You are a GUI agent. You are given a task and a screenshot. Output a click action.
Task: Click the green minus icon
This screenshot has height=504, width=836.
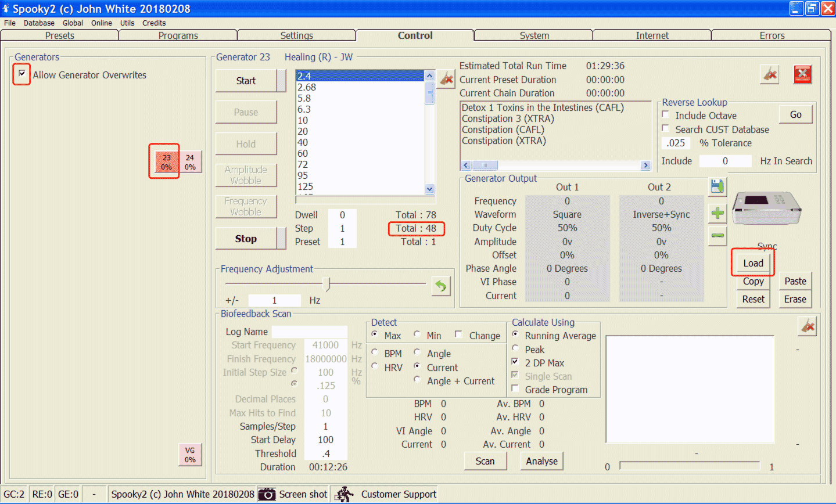(717, 236)
